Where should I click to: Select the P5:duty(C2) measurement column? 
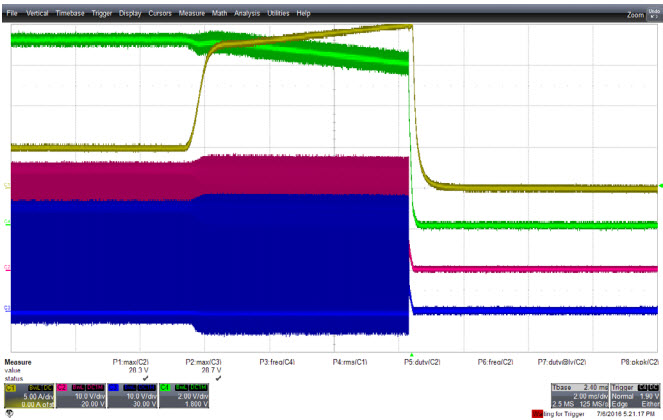[x=422, y=362]
